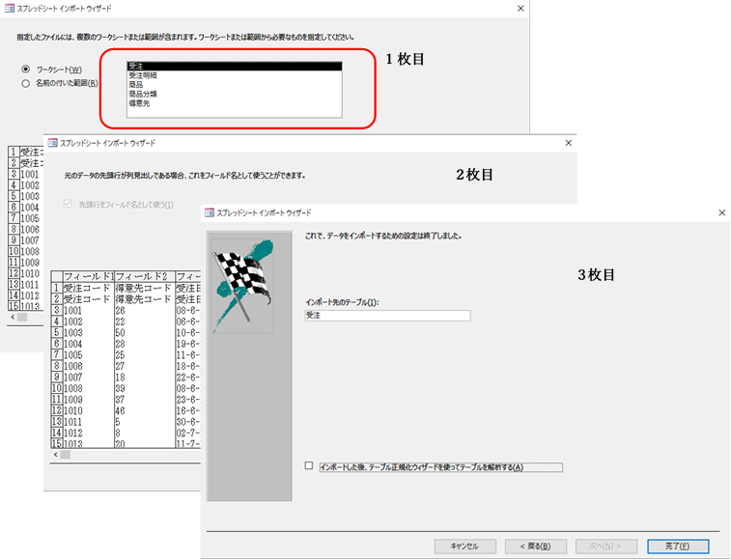Select the ワークシート radio button
731x560 pixels.
[26, 70]
